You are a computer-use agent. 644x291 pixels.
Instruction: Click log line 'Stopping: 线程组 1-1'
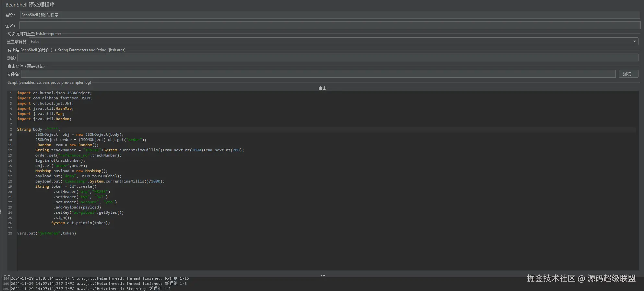click(91, 289)
